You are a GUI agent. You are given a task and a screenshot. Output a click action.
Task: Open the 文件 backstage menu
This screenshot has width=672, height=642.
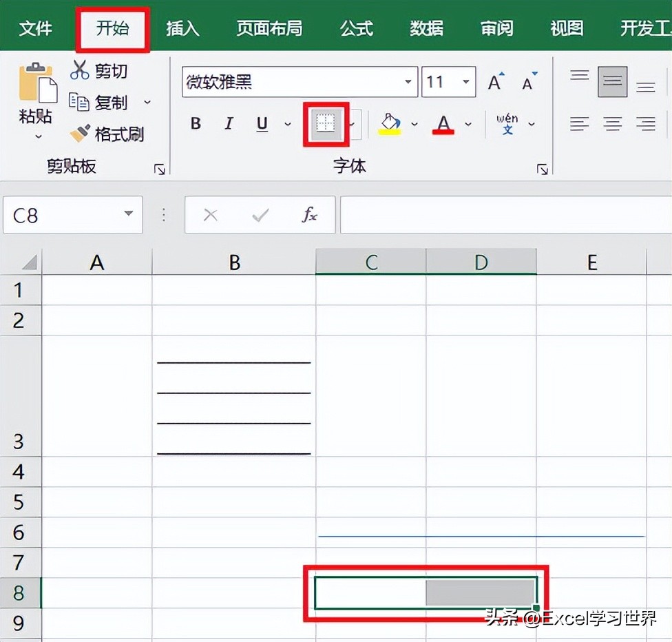tap(36, 28)
